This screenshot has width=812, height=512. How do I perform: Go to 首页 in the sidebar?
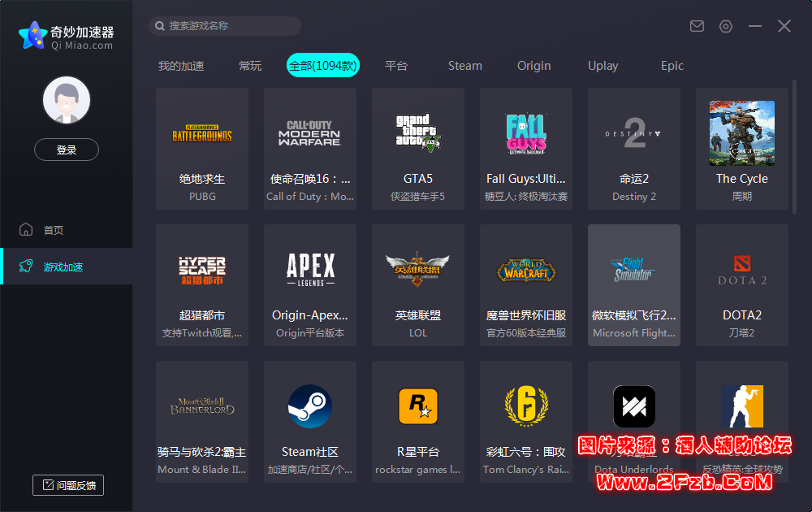coord(54,229)
